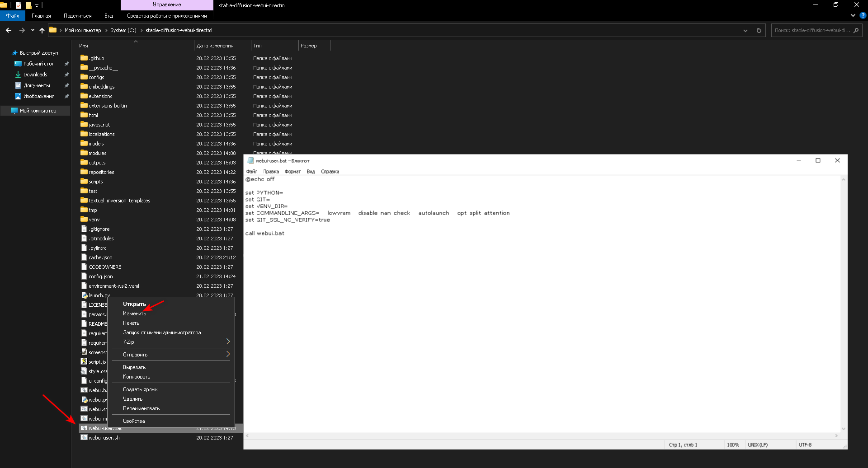Select the extensions folder
The image size is (868, 468).
click(x=96, y=96)
